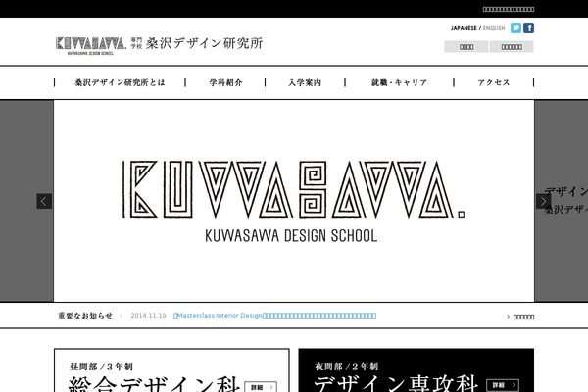Click the small Kuwasawa header logo
Image resolution: width=588 pixels, height=392 pixels.
[x=91, y=45]
